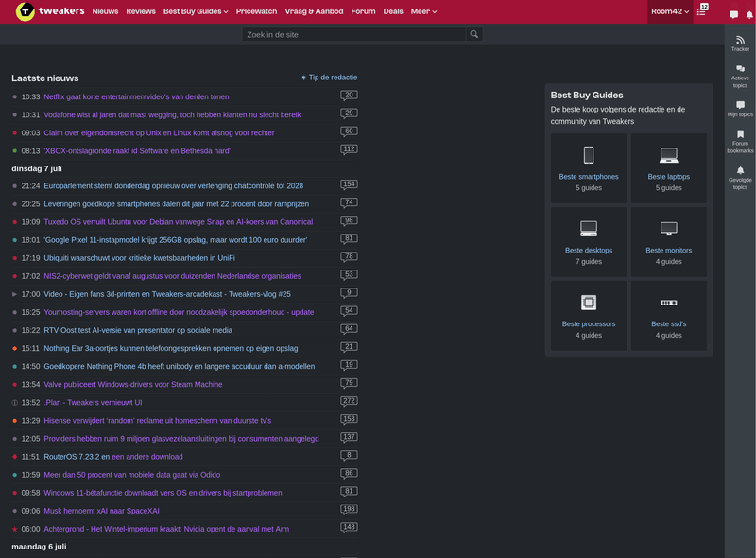The image size is (756, 558).
Task: Open Actieve topics in the sidebar
Action: [740, 77]
